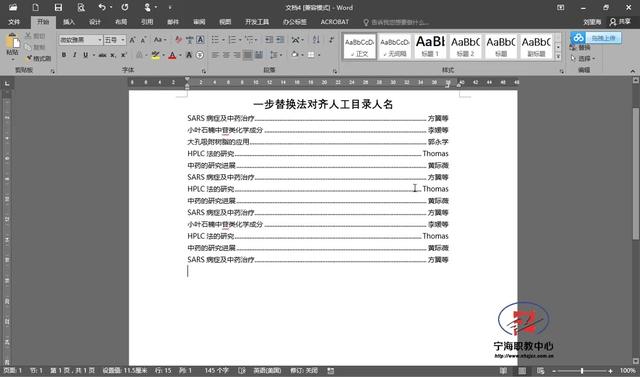Click the font color red A button

click(x=172, y=55)
